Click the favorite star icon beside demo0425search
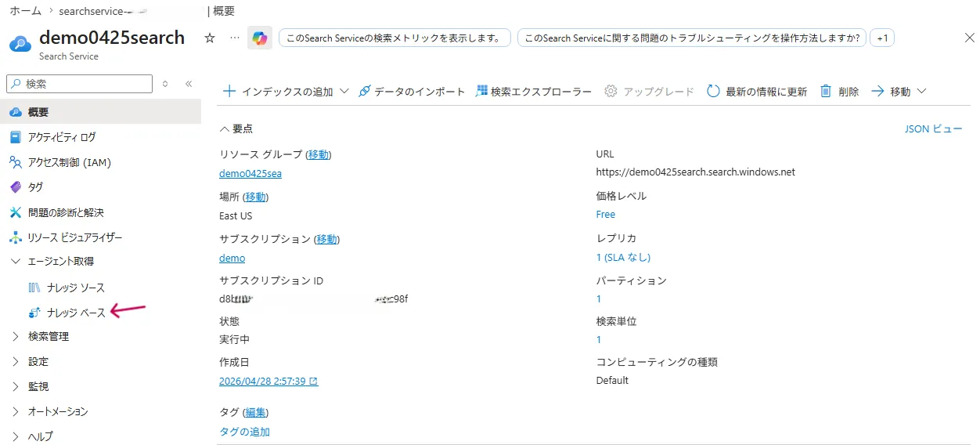 click(209, 38)
